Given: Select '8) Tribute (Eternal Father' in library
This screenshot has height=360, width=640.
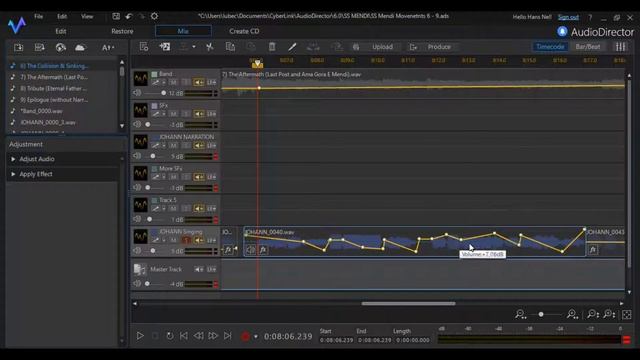Looking at the screenshot, I should pos(53,88).
